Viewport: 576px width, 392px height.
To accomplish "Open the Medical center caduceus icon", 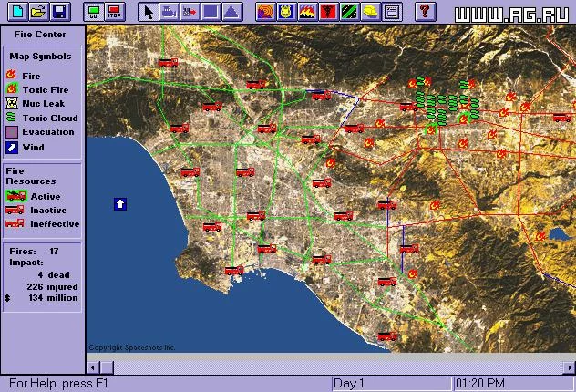I will point(328,12).
